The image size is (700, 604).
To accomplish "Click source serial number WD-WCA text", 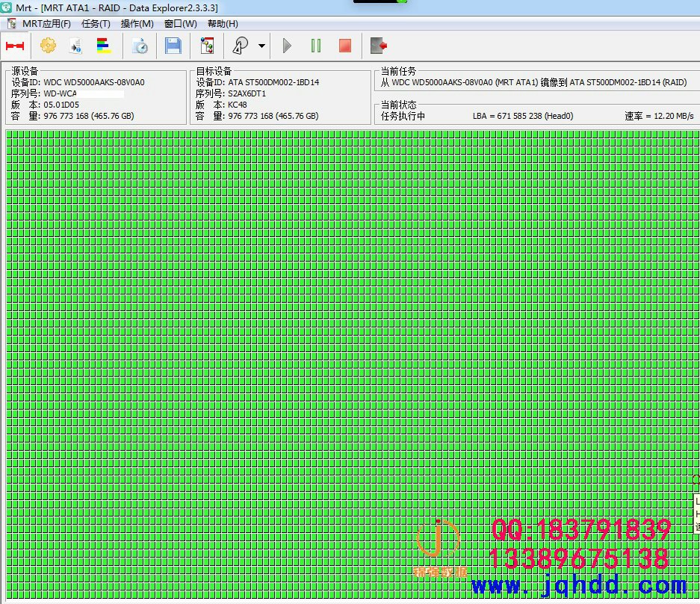I will tap(60, 93).
